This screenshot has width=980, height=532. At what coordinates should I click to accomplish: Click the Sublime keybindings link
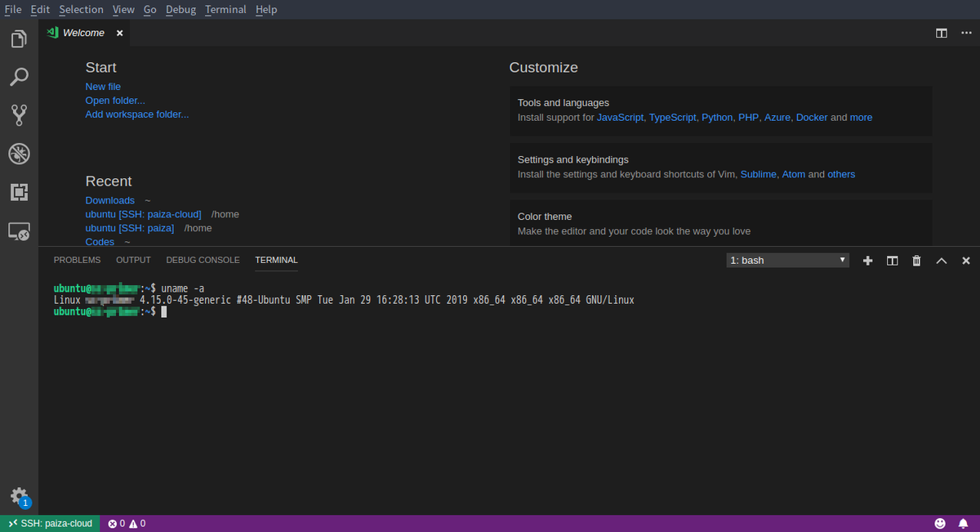[x=759, y=175]
